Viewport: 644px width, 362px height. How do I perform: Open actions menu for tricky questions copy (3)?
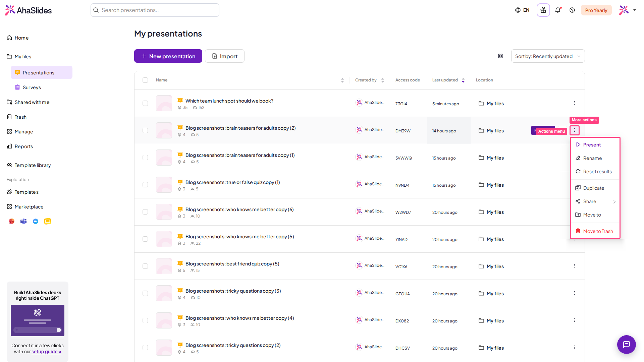pyautogui.click(x=575, y=293)
